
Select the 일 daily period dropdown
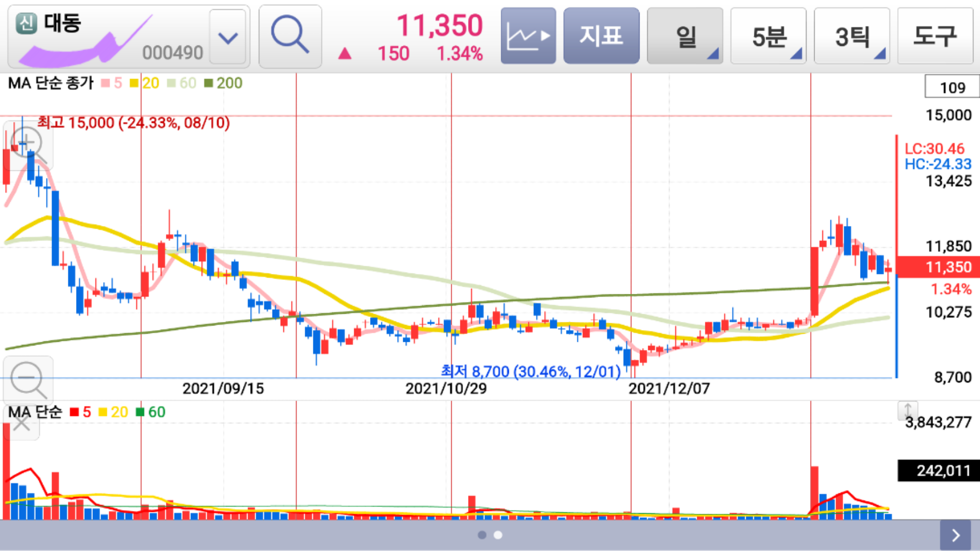pyautogui.click(x=685, y=36)
